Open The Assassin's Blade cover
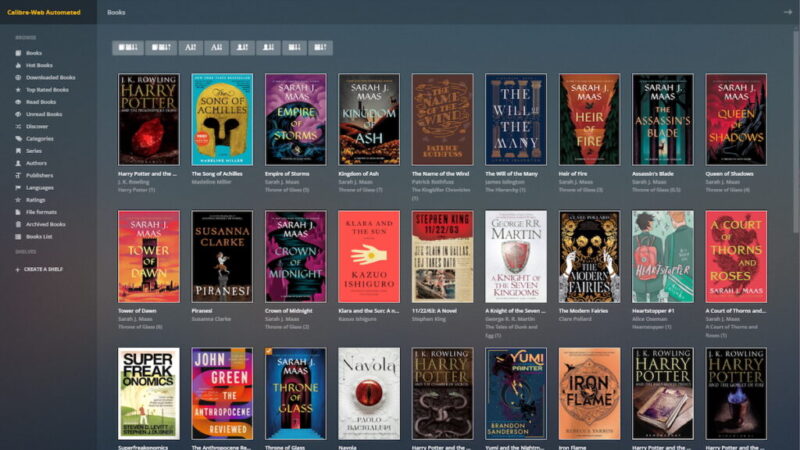This screenshot has height=450, width=800. [663, 119]
